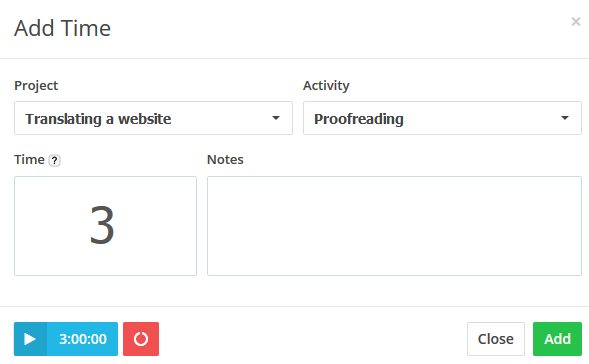Reset the timer using the red circular-arrow button
Screen dimensions: 589x364
point(141,339)
